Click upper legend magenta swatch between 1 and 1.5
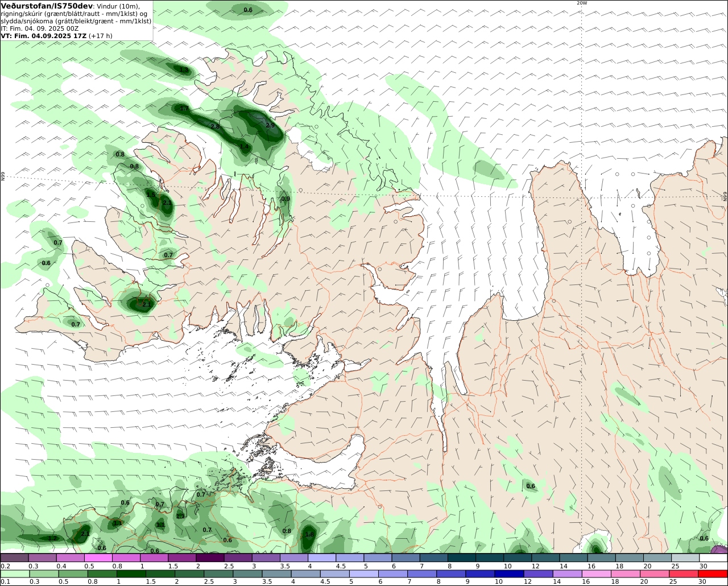This screenshot has width=728, height=586. point(154,558)
